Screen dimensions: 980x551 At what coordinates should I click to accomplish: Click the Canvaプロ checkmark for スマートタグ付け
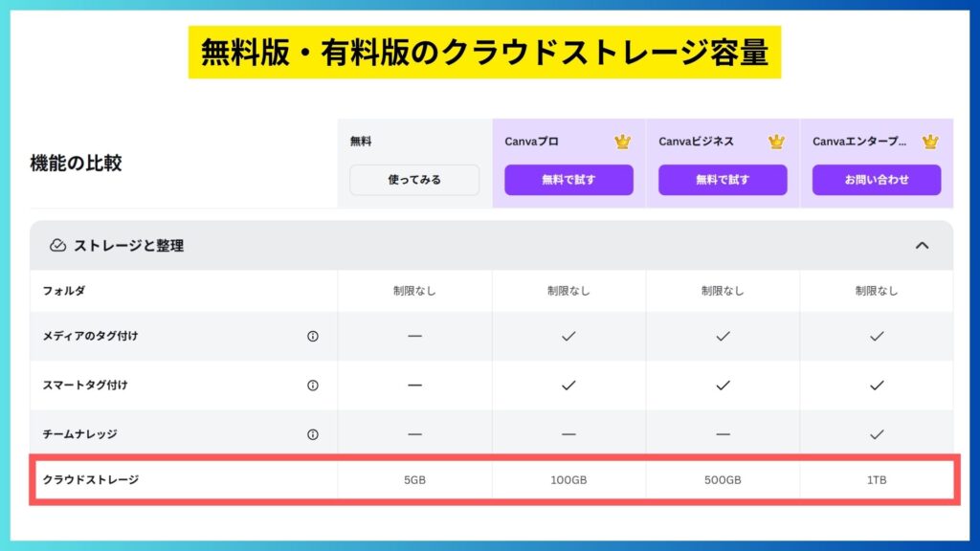click(568, 386)
